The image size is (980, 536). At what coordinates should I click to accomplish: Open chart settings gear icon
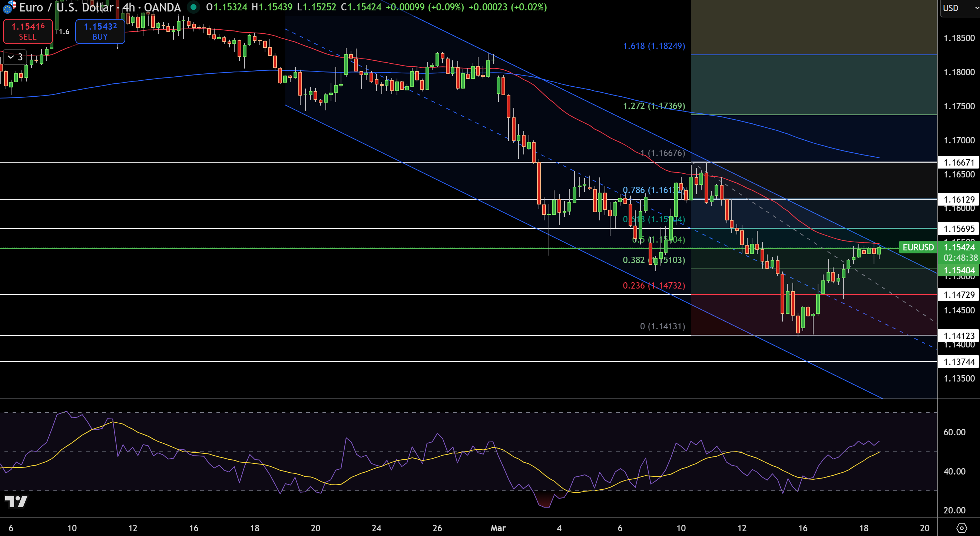961,528
